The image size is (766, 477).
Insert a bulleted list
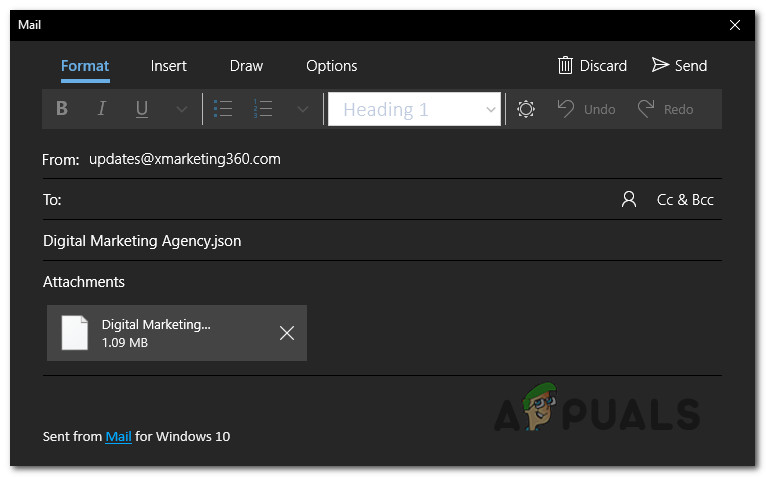[x=223, y=108]
